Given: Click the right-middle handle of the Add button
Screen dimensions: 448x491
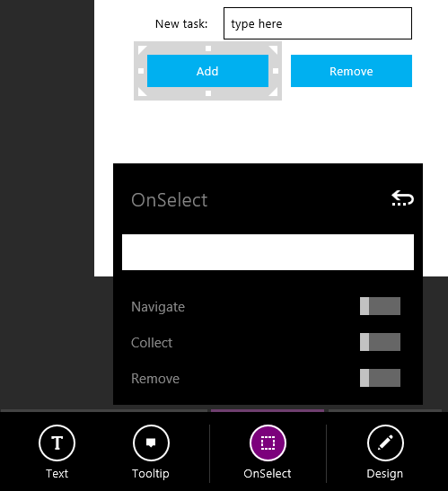Looking at the screenshot, I should (276, 71).
